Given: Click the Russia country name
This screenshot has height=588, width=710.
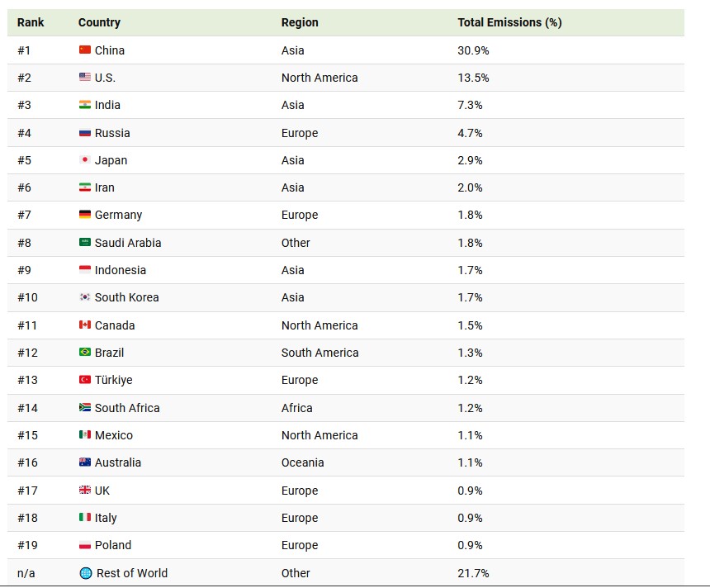Looking at the screenshot, I should [112, 133].
